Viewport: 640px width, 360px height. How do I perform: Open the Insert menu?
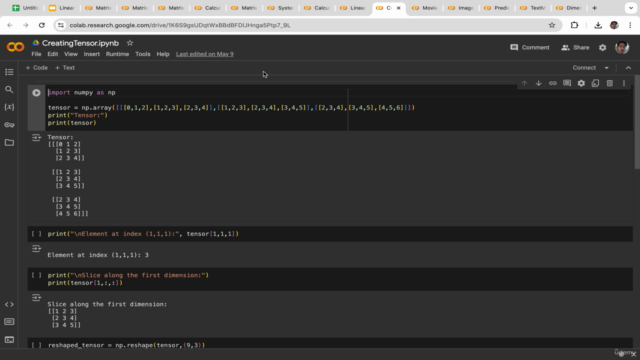[x=91, y=54]
